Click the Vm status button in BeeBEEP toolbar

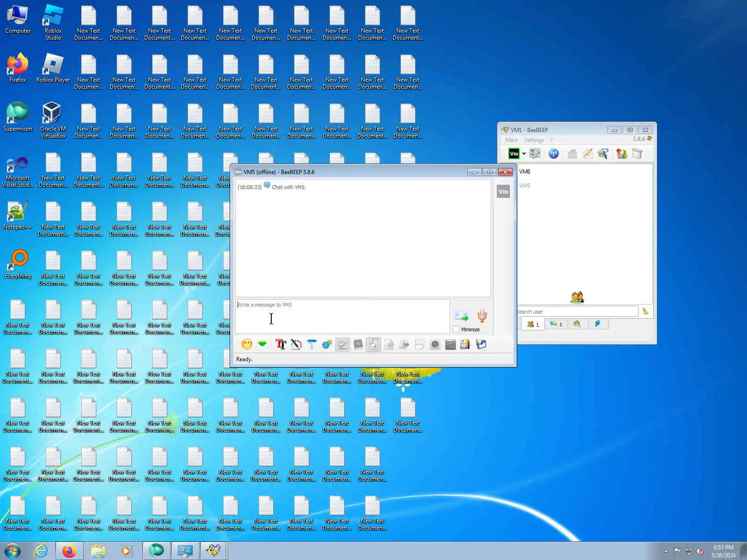514,154
